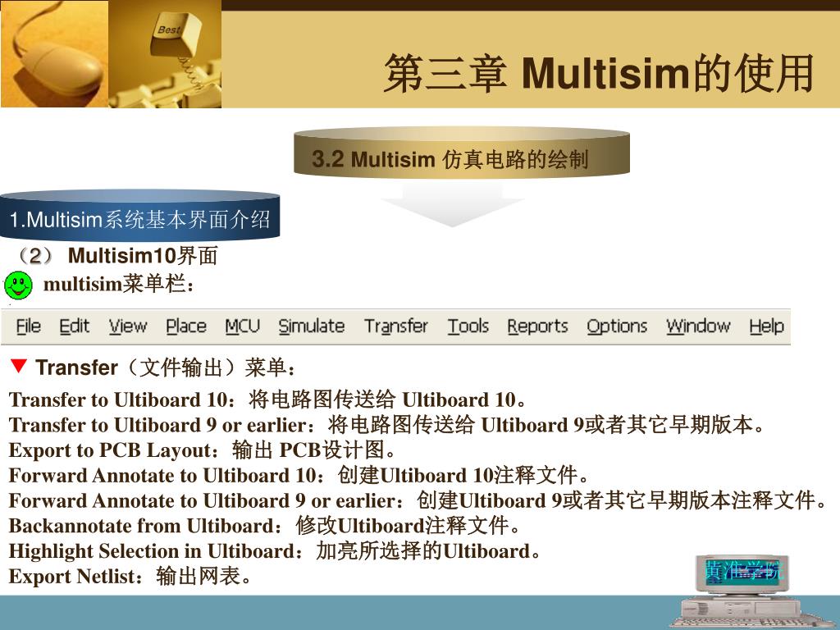Click 'Transfer to Ultiboard 9 or earlier' line
The height and width of the screenshot is (630, 840).
[386, 425]
